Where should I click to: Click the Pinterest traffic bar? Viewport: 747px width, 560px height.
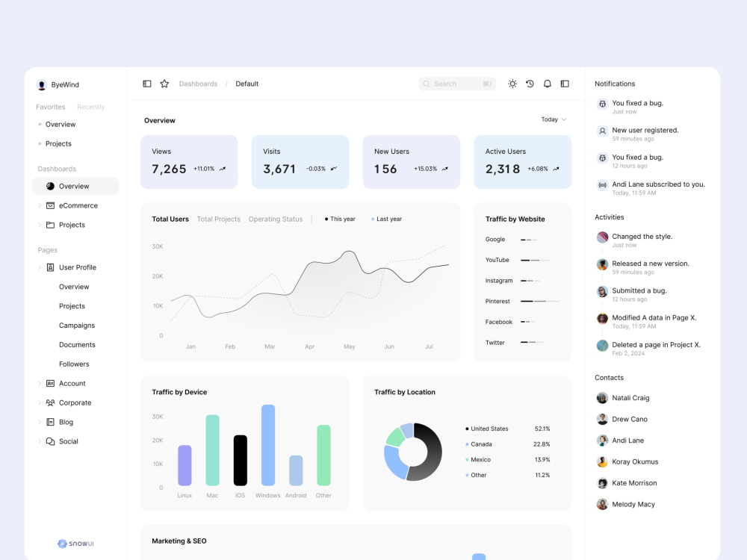(540, 302)
